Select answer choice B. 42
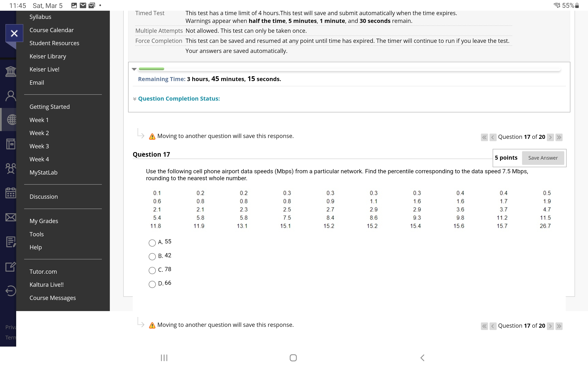This screenshot has width=588, height=368. [x=152, y=256]
